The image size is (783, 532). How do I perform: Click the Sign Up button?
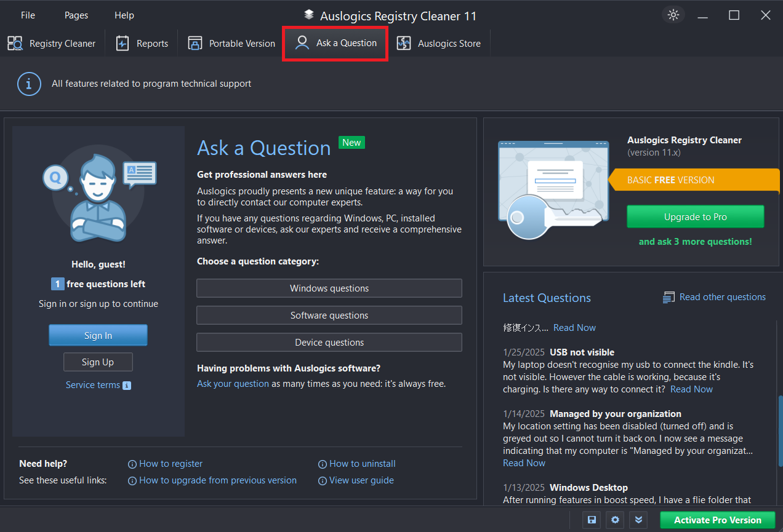[x=98, y=362]
